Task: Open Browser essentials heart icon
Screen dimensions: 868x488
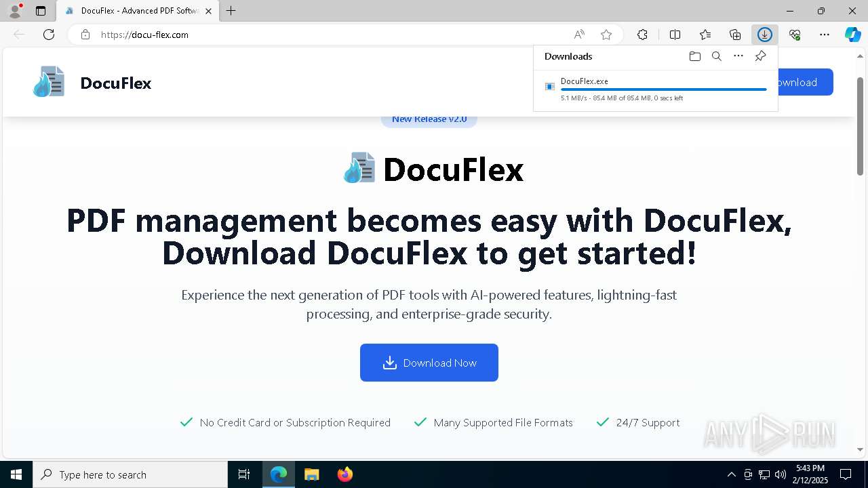Action: tap(795, 35)
